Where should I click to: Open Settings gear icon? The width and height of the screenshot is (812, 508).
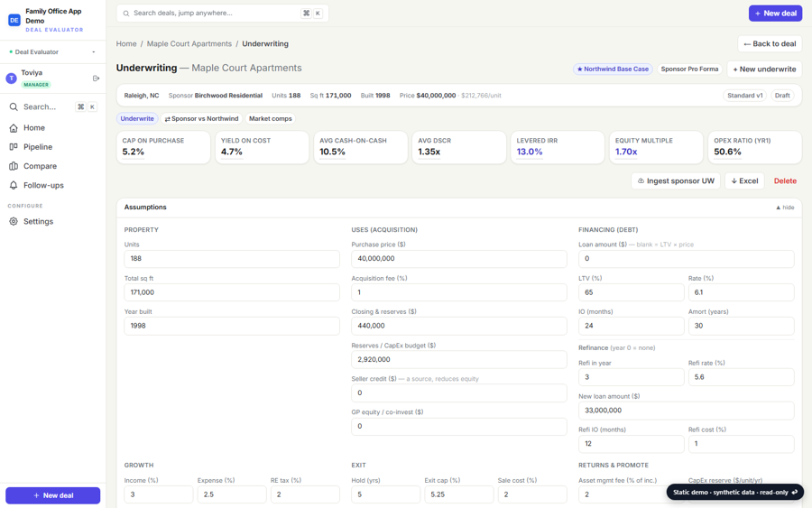(14, 222)
